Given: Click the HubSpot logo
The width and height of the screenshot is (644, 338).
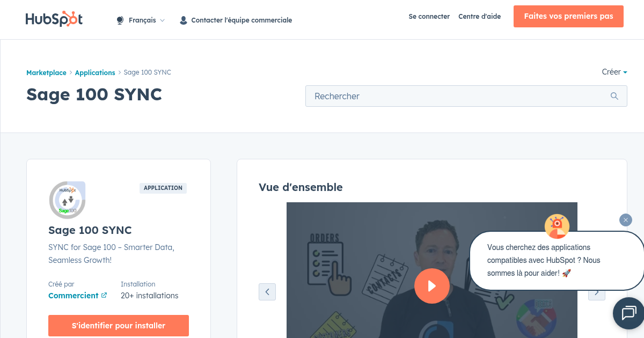Looking at the screenshot, I should coord(54,18).
